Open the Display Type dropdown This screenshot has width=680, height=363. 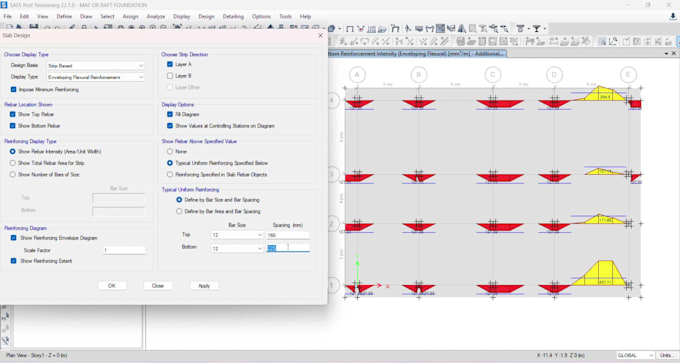[95, 77]
